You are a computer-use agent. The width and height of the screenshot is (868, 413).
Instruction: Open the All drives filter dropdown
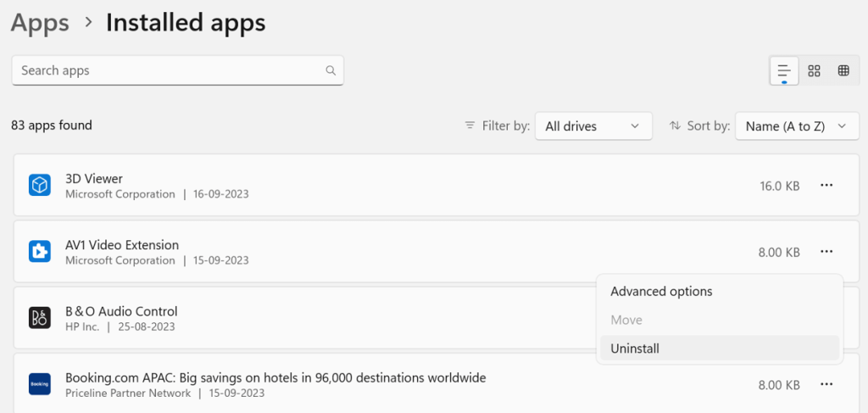click(593, 126)
